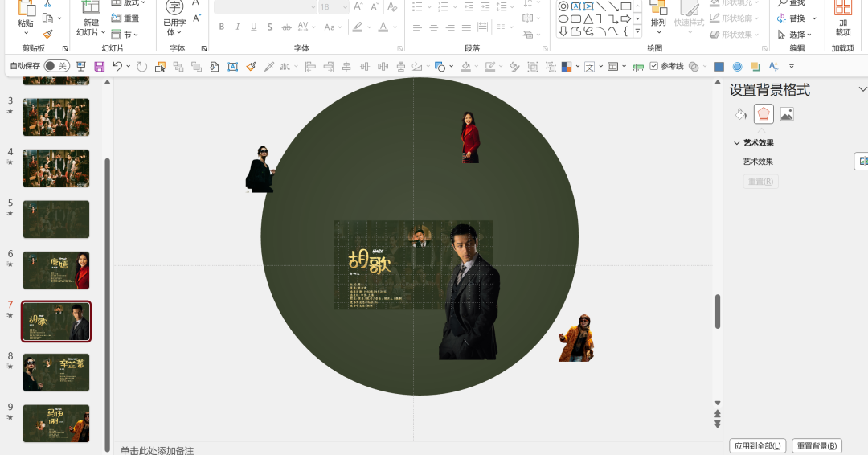The image size is (868, 455).
Task: Open the Picture tab in format pane
Action: pos(787,114)
